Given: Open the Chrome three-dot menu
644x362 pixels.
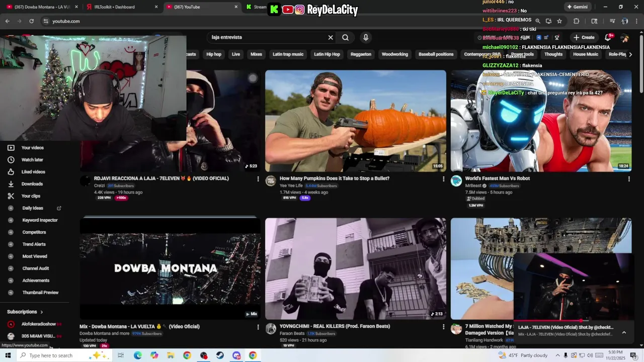Looking at the screenshot, I should pyautogui.click(x=636, y=21).
